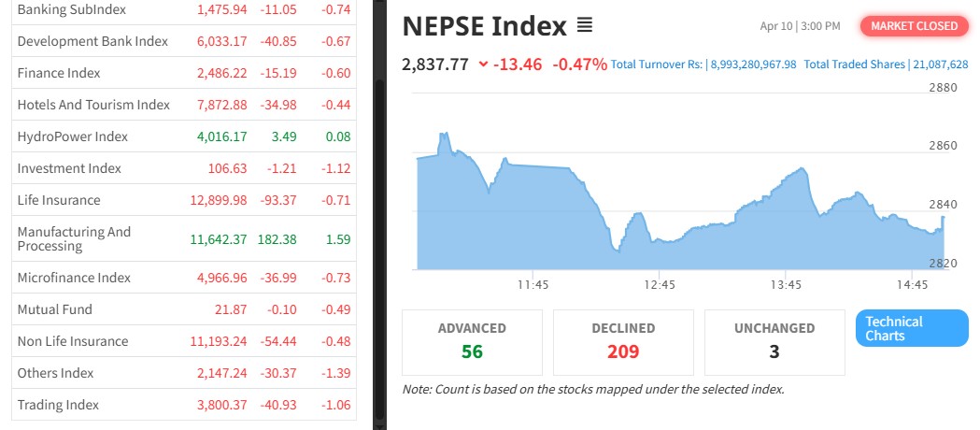The height and width of the screenshot is (430, 980).
Task: Open the list icon beside NEPSE Index title
Action: (x=585, y=25)
